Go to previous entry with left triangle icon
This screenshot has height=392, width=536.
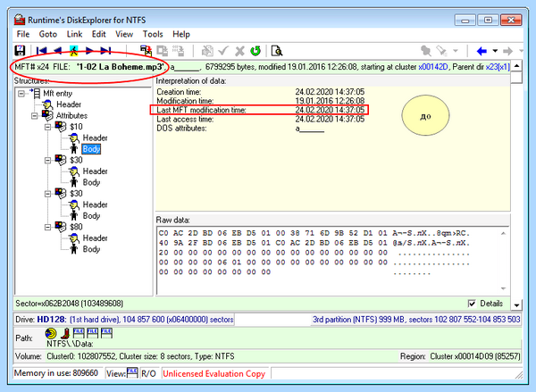tap(57, 51)
